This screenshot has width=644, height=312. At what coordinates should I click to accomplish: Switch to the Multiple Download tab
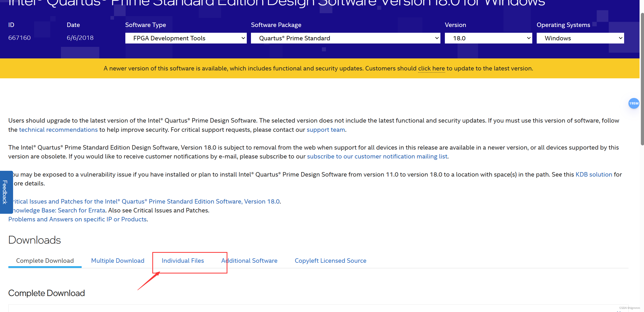click(x=118, y=261)
